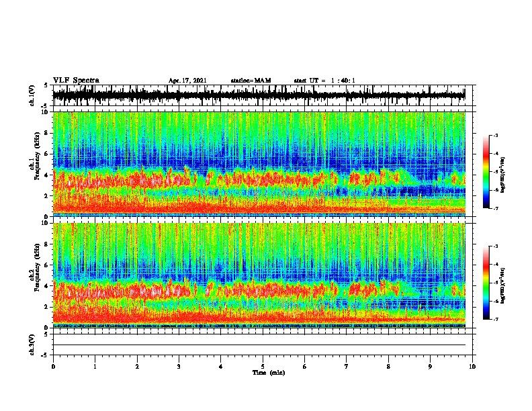Click the ch.2 spectrogram color scale bar
The width and height of the screenshot is (532, 411).
tap(486, 283)
